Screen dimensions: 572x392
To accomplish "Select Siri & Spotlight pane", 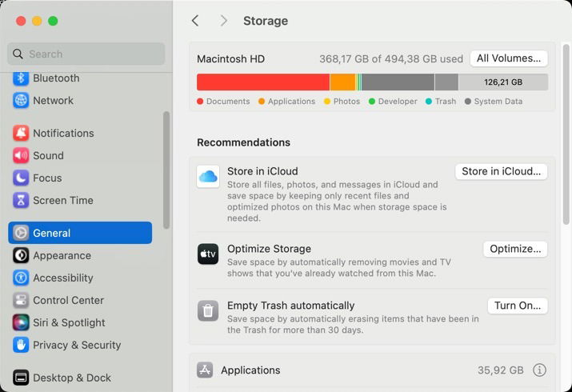I will pyautogui.click(x=80, y=322).
